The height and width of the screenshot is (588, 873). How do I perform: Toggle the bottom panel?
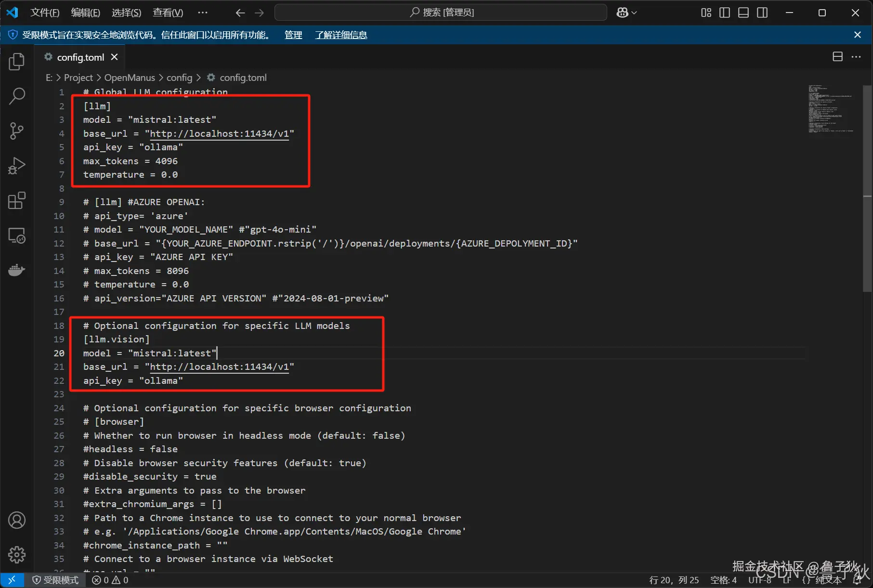coord(743,13)
